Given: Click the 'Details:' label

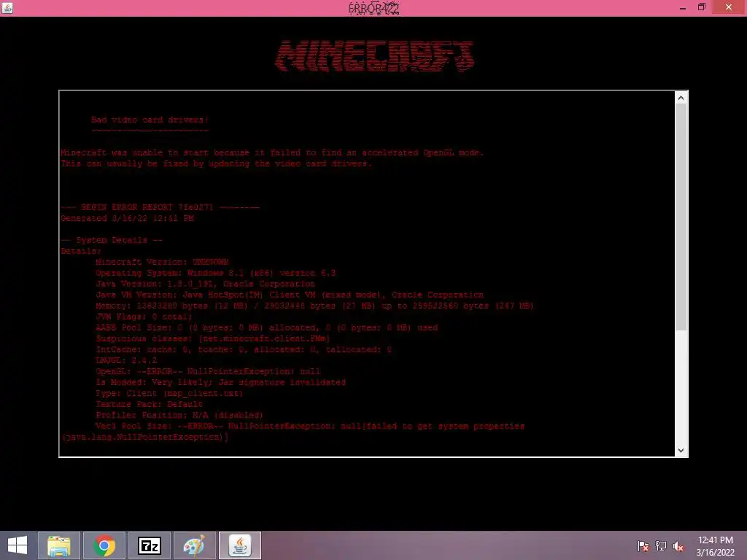Looking at the screenshot, I should [81, 251].
